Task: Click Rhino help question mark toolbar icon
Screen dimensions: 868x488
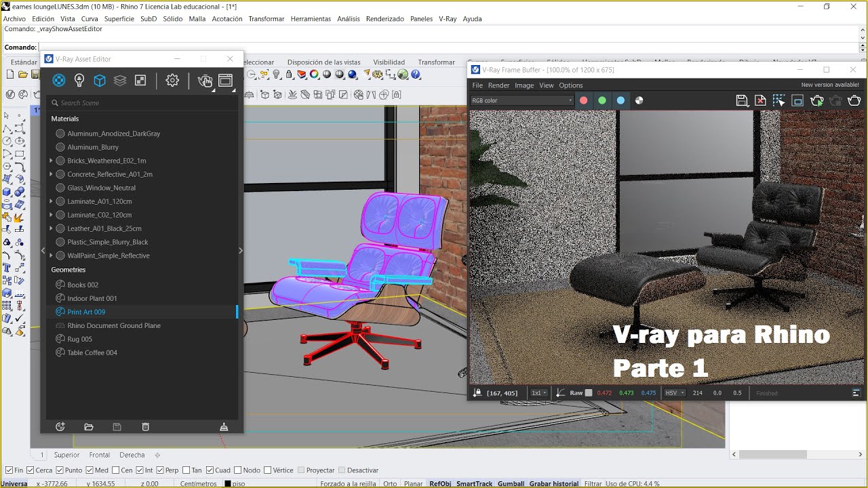Action: coord(416,75)
